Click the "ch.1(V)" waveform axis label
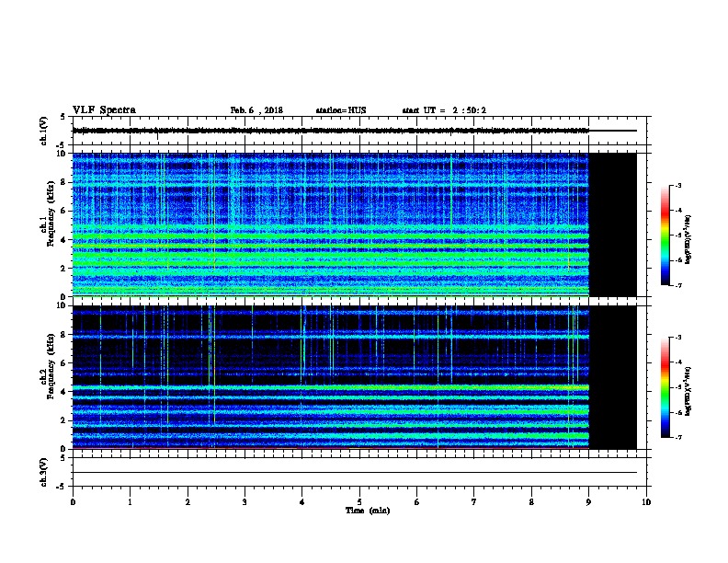 tap(44, 131)
